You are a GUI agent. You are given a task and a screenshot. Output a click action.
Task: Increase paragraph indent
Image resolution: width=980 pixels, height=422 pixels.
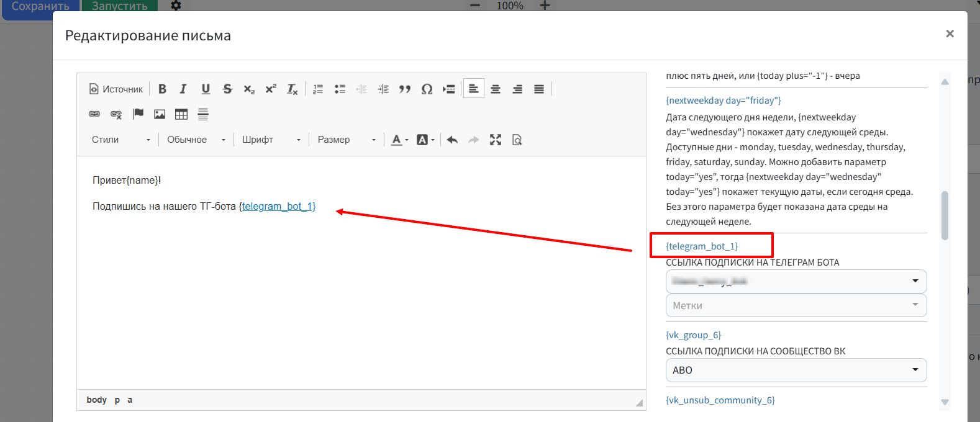[383, 89]
